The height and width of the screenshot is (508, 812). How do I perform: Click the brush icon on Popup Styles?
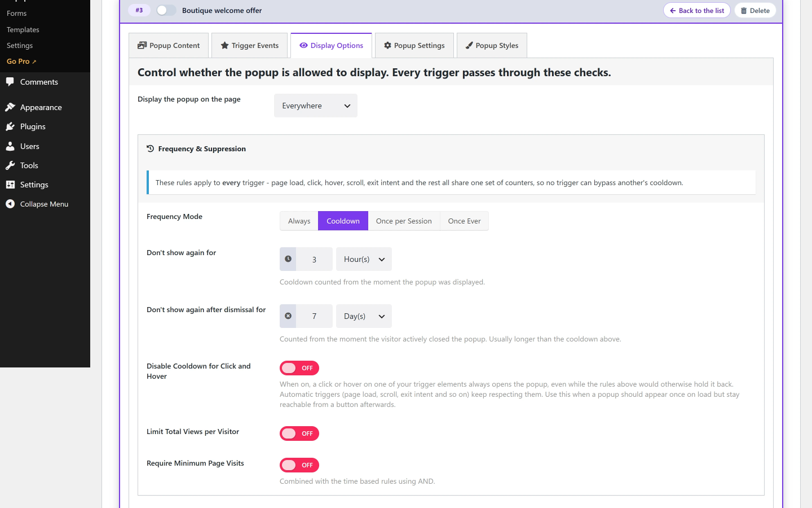click(x=469, y=46)
